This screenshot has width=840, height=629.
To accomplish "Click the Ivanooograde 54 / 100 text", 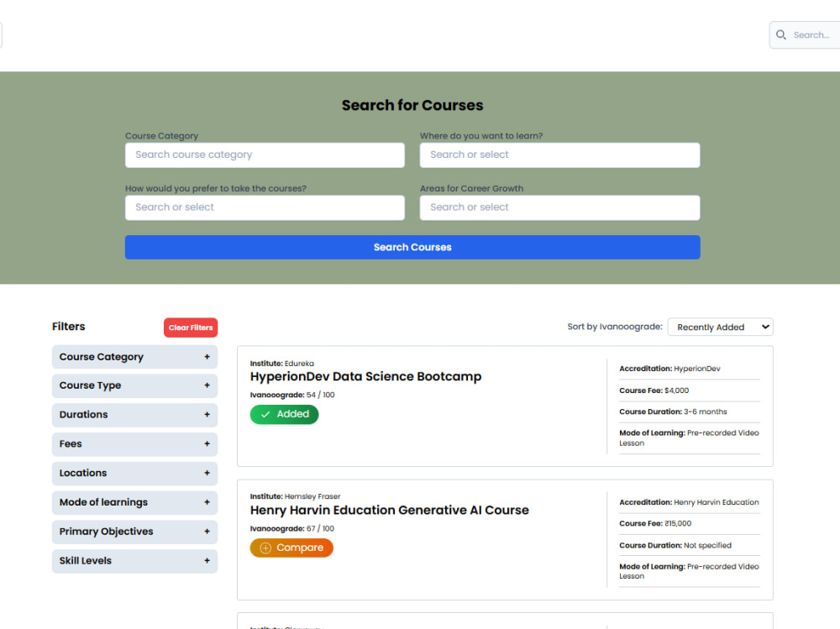I will point(292,395).
